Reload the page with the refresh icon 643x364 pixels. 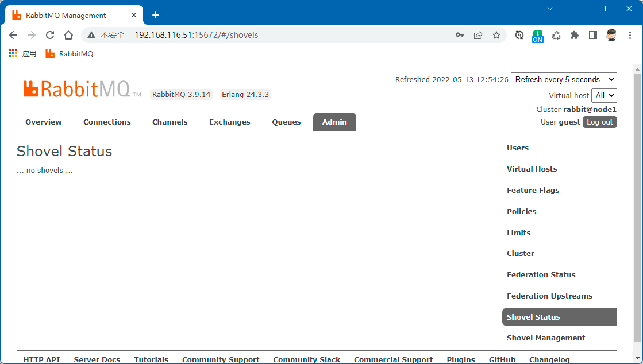(50, 35)
